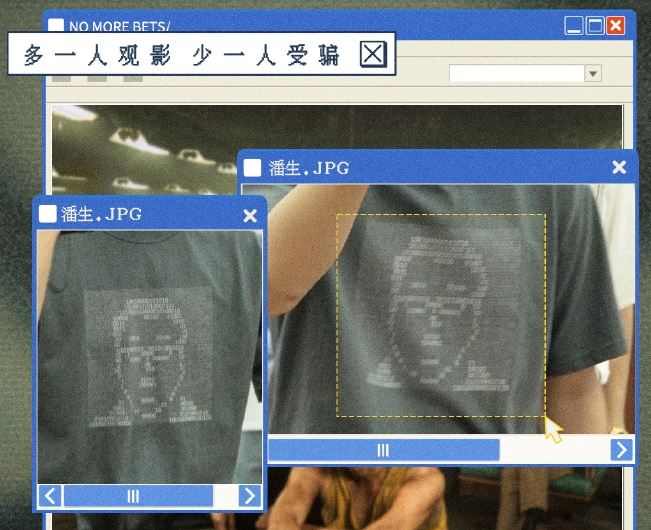Image resolution: width=651 pixels, height=530 pixels.
Task: Close the left 潘生.JPG window
Action: click(x=250, y=215)
